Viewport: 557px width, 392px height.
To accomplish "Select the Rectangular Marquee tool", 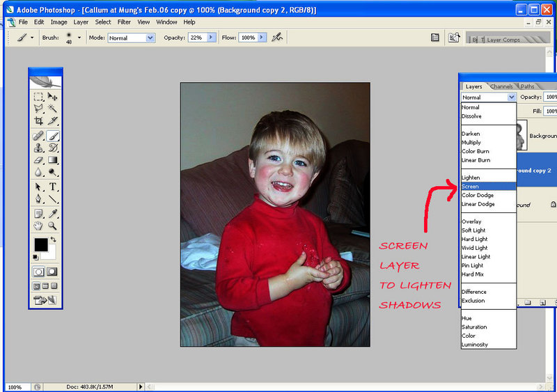I will [38, 97].
